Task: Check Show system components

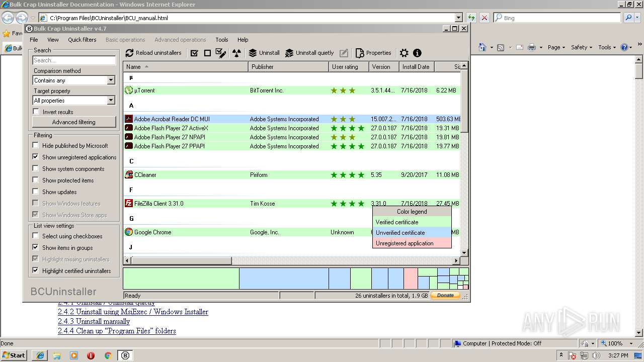Action: coord(36,168)
